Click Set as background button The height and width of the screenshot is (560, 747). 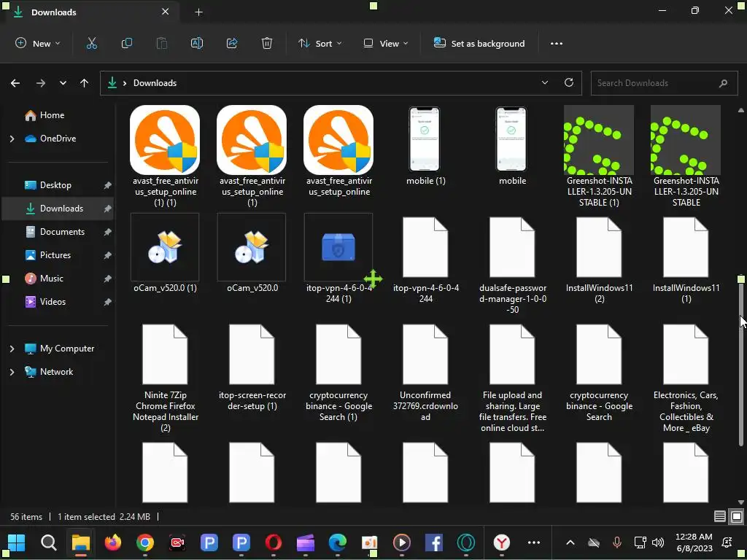tap(479, 43)
